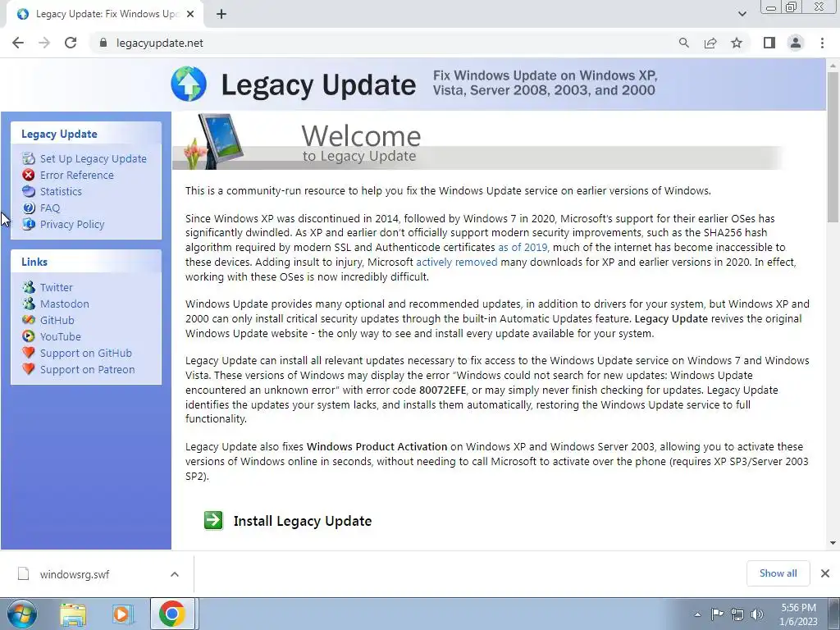Click the green arrow Install icon
The width and height of the screenshot is (840, 630).
coord(213,520)
